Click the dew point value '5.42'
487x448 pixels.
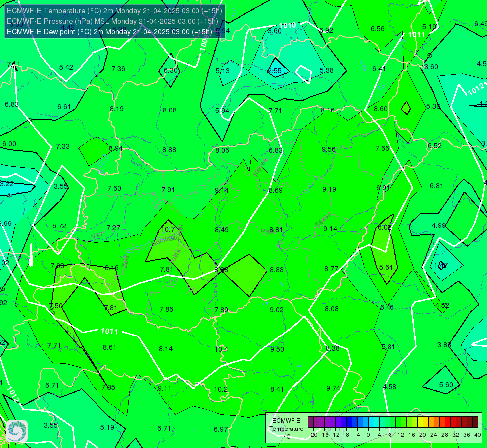tap(66, 68)
